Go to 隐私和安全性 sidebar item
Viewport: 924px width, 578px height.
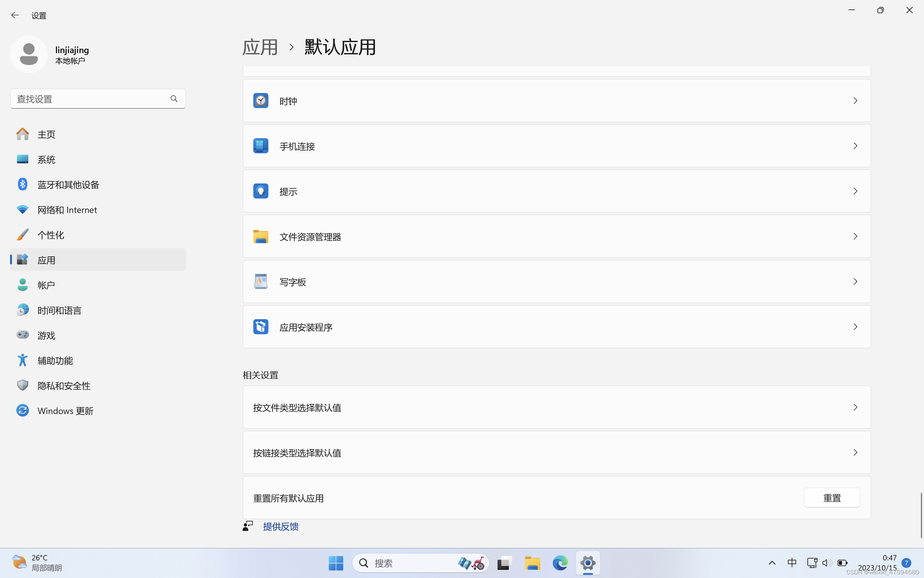click(64, 386)
